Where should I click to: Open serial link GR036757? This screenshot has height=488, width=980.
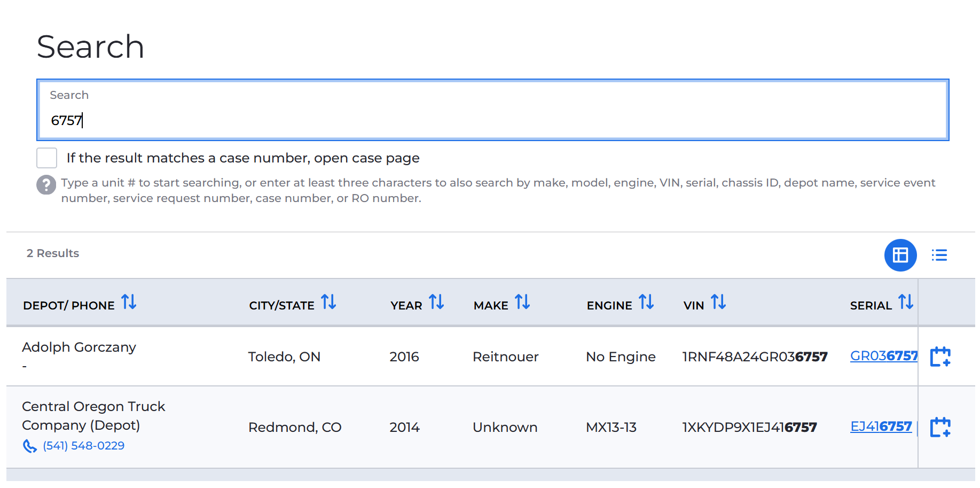click(884, 356)
